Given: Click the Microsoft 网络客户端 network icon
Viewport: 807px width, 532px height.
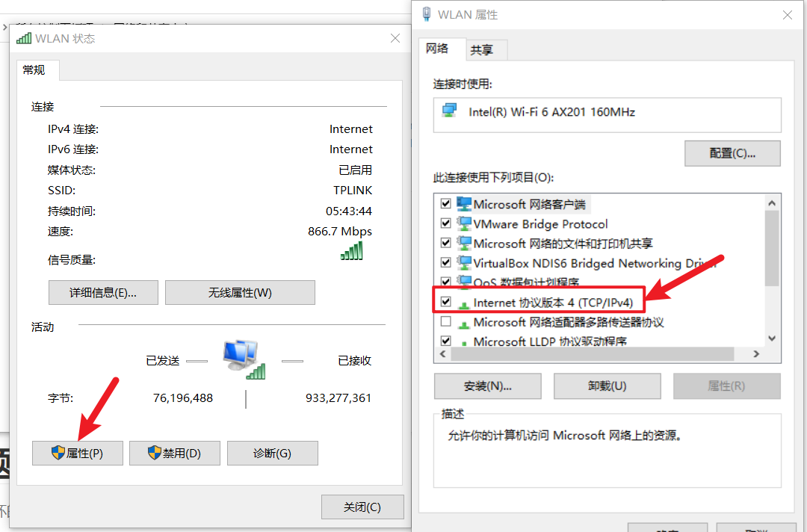Looking at the screenshot, I should point(464,204).
